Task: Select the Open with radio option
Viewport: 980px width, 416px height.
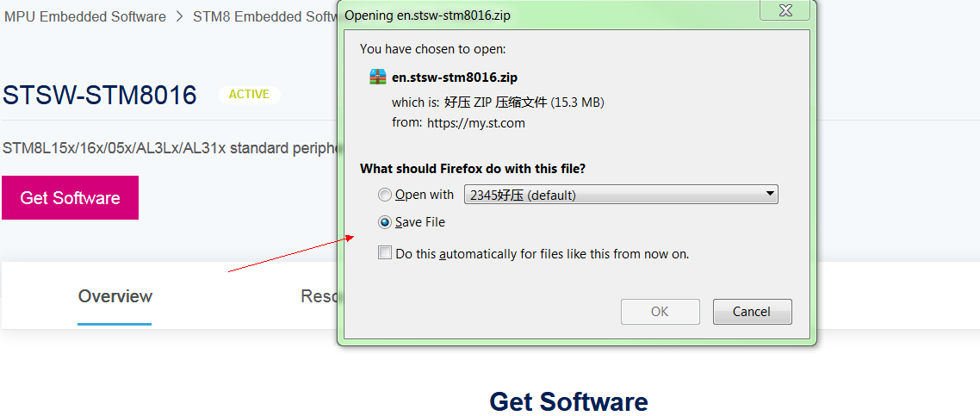Action: [x=385, y=195]
